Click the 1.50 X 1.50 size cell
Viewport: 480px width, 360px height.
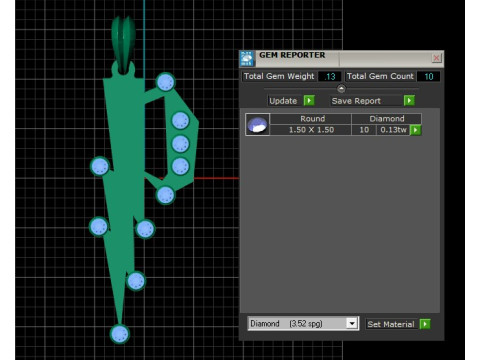(x=310, y=130)
